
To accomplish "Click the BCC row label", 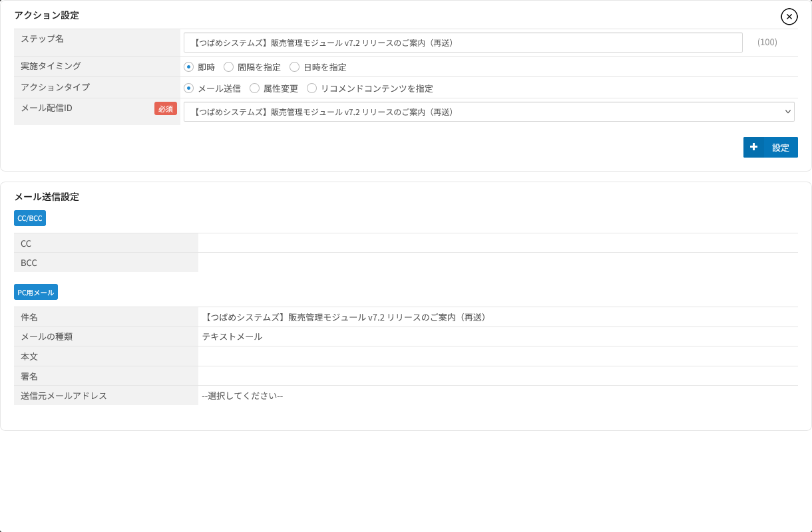I will point(29,263).
